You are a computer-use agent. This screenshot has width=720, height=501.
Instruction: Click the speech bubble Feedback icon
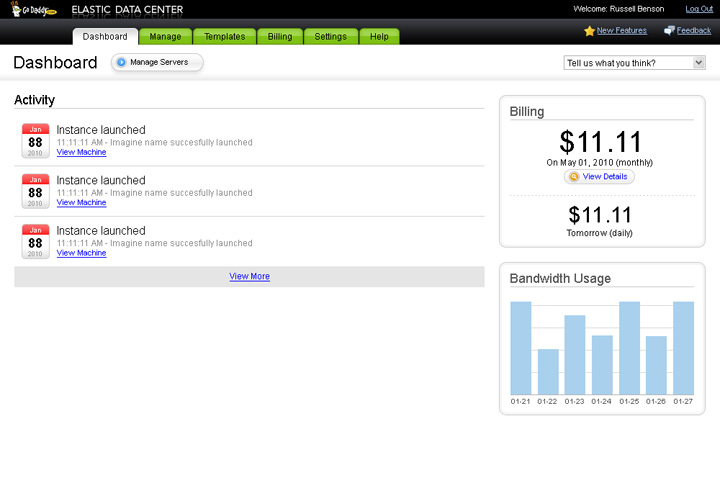[669, 31]
